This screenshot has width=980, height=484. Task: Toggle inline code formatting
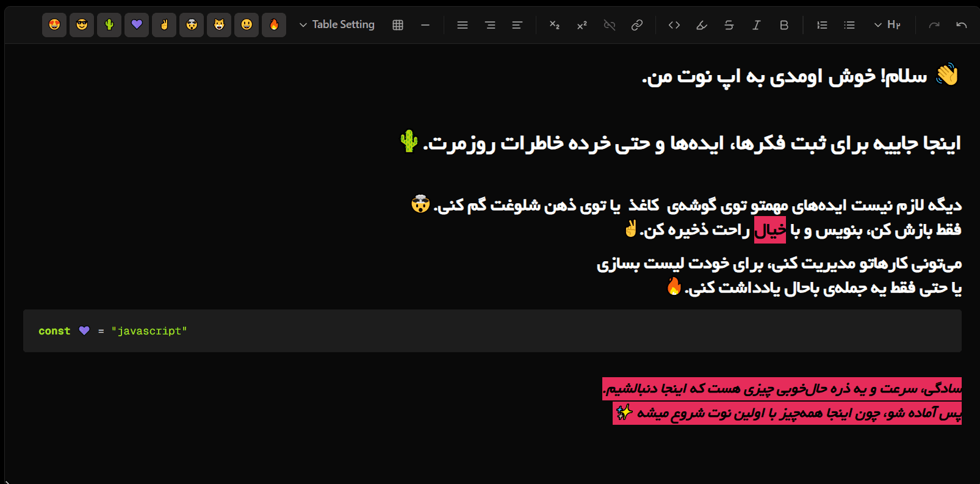[674, 25]
